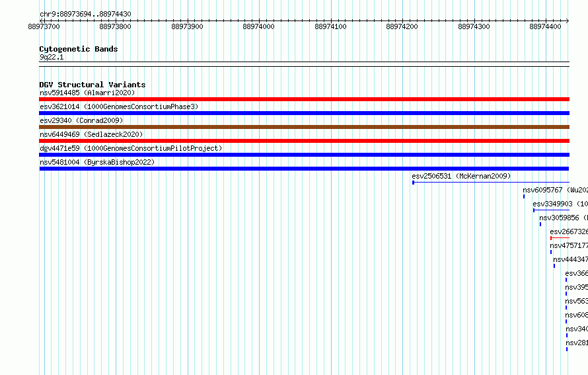Click the esv2667326 label
The image size is (588, 375).
[x=569, y=231]
